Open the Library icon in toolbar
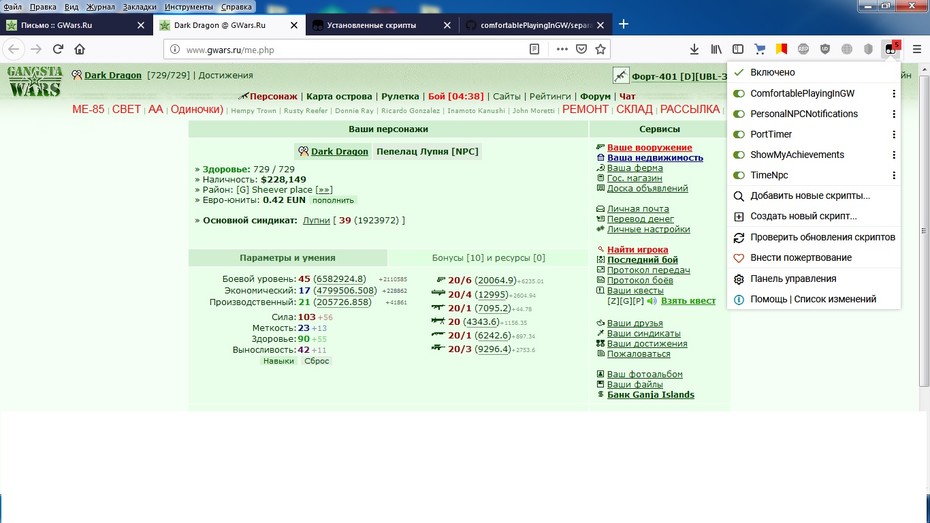Viewport: 930px width, 523px height. click(716, 49)
